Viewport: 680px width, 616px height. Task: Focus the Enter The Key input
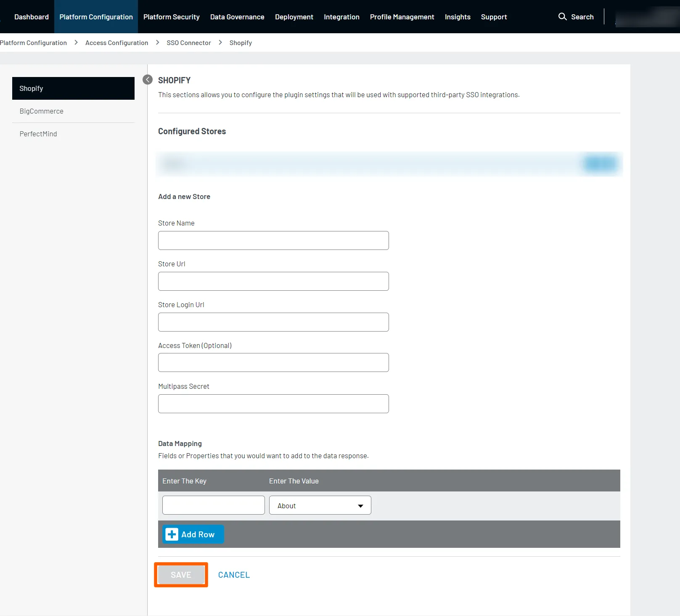214,505
